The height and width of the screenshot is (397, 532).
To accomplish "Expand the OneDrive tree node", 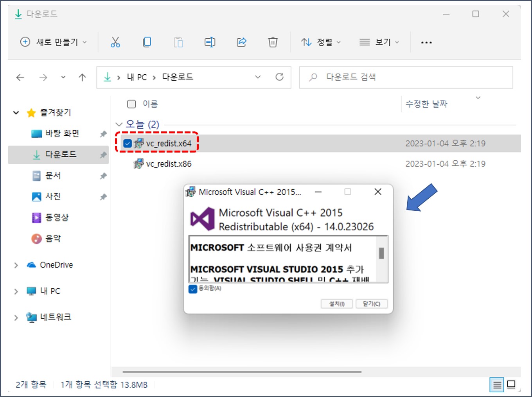I will click(x=16, y=265).
